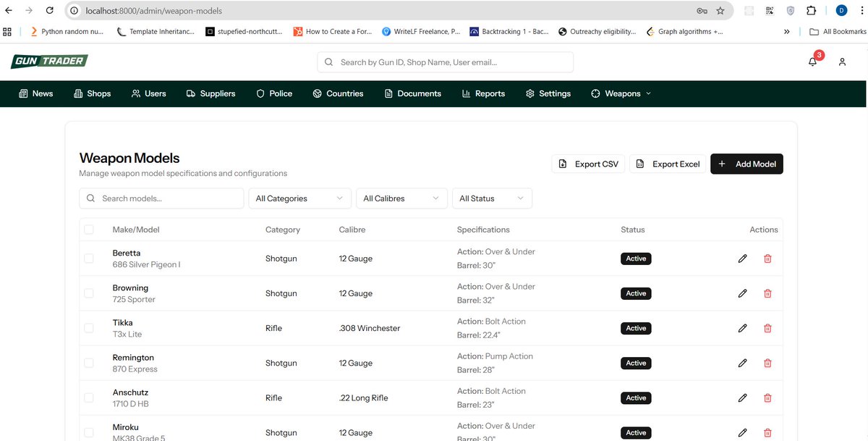Screen dimensions: 868x441
Task: Open the News section
Action: click(36, 93)
